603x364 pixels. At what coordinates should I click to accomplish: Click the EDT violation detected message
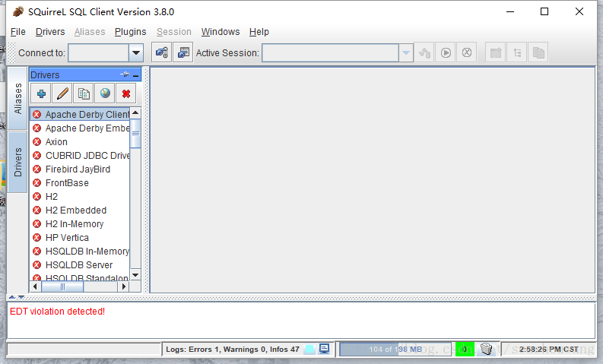click(57, 312)
